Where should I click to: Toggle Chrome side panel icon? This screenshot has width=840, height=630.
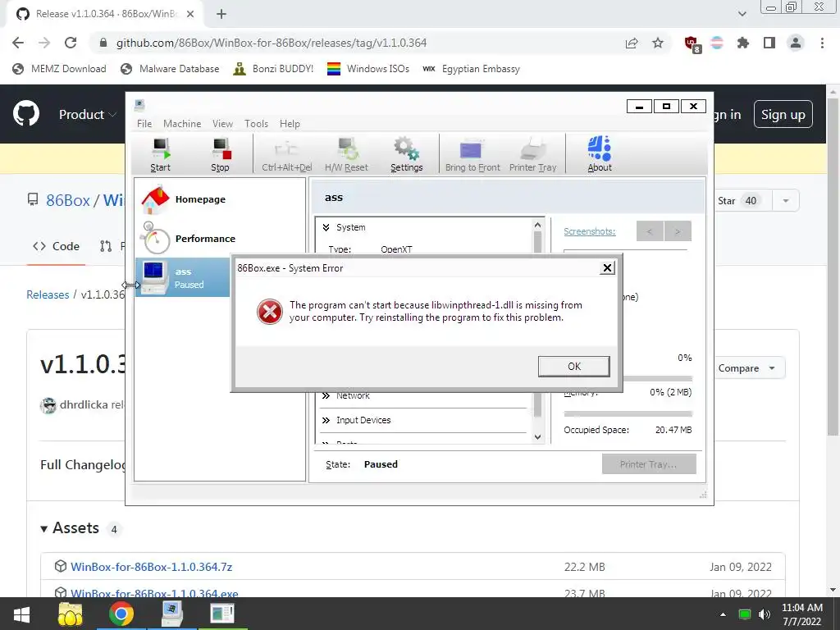769,43
